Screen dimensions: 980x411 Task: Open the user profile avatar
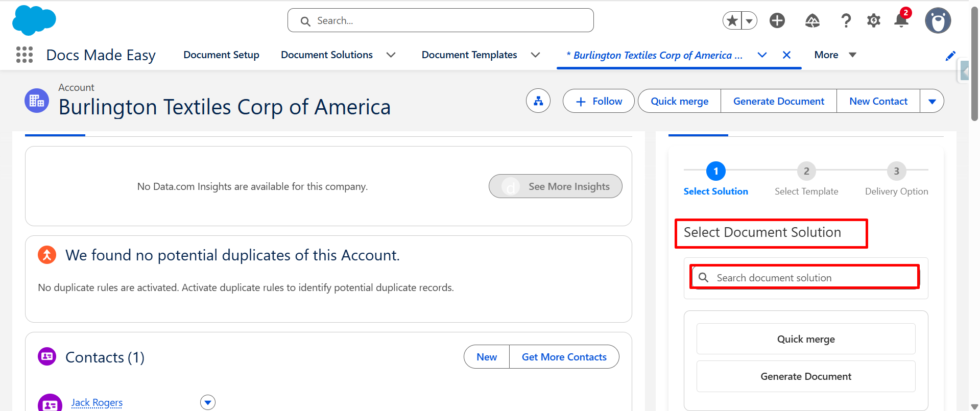[x=938, y=20]
